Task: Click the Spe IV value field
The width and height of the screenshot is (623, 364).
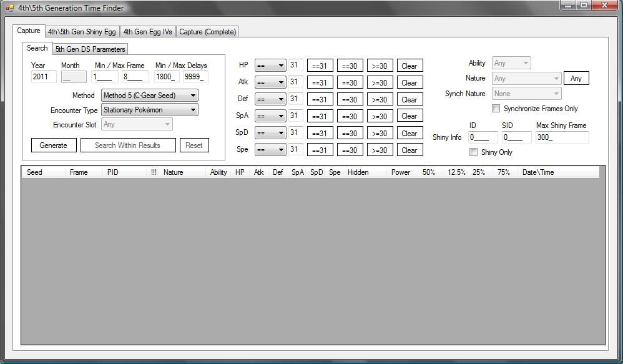Action: (x=296, y=149)
